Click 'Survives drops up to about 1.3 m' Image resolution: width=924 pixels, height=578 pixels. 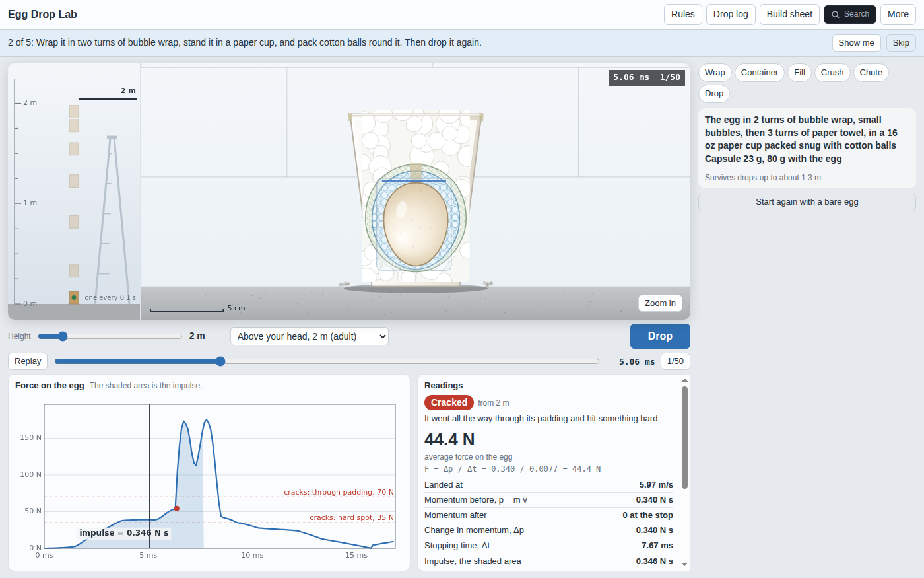[763, 178]
